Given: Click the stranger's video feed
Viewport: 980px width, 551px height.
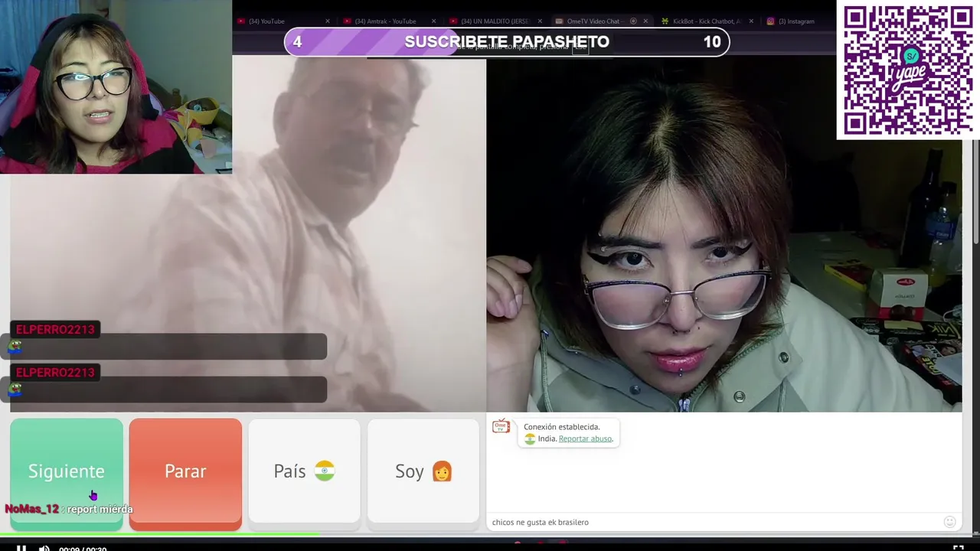Looking at the screenshot, I should point(248,235).
